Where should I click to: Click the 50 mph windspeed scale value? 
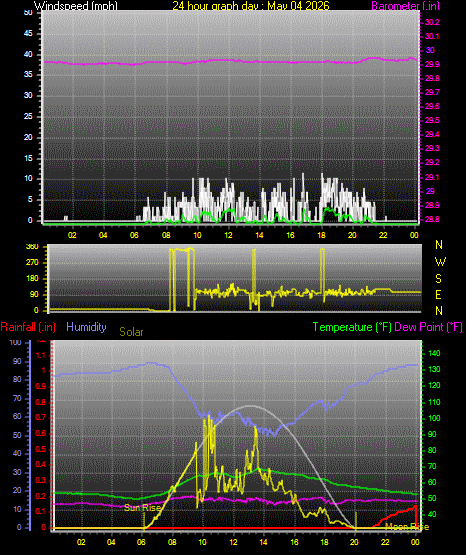coord(28,12)
